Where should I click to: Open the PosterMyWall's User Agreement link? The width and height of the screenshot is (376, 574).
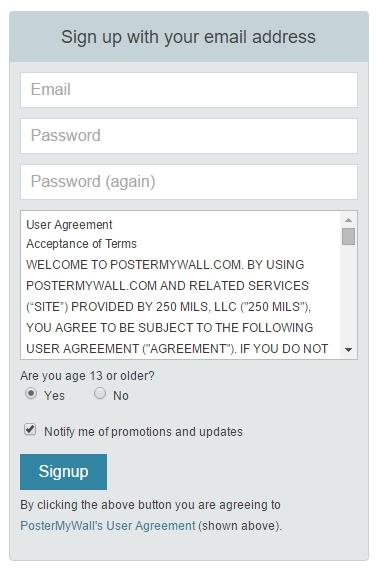click(x=108, y=525)
